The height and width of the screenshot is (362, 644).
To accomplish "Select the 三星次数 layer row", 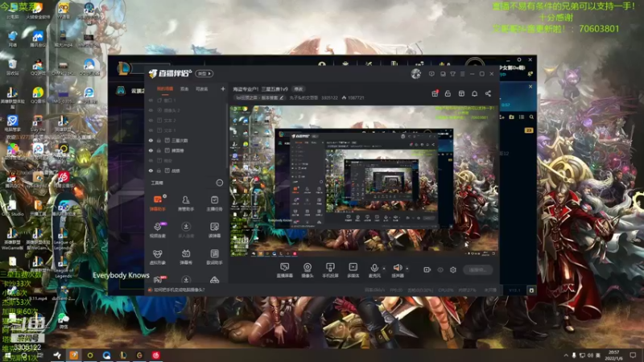I will 187,140.
